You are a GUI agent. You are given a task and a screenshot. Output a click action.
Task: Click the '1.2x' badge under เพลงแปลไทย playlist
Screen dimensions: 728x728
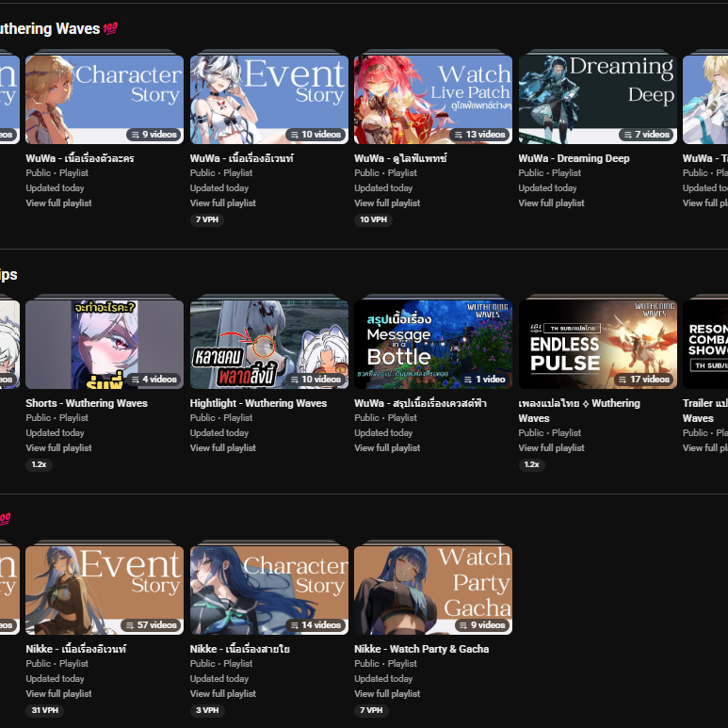pos(531,464)
